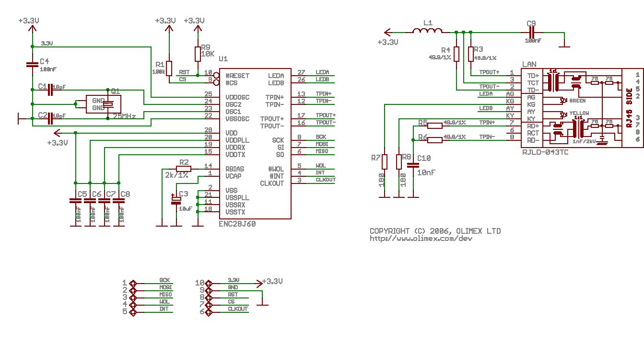Select the #RESET pin label on U1
The width and height of the screenshot is (644, 343).
tap(238, 76)
